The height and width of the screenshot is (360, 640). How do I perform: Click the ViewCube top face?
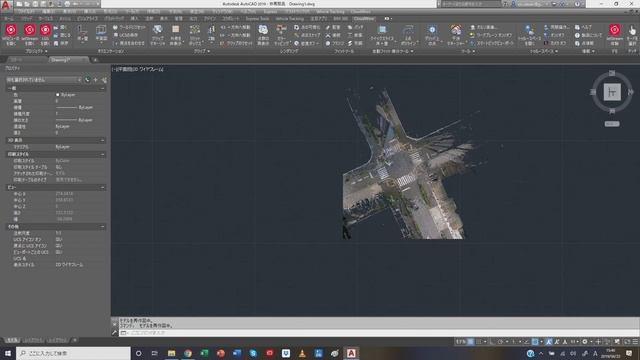[612, 92]
